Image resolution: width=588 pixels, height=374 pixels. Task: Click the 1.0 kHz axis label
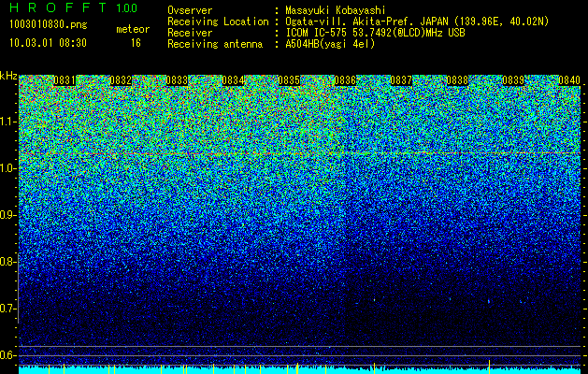pos(8,168)
